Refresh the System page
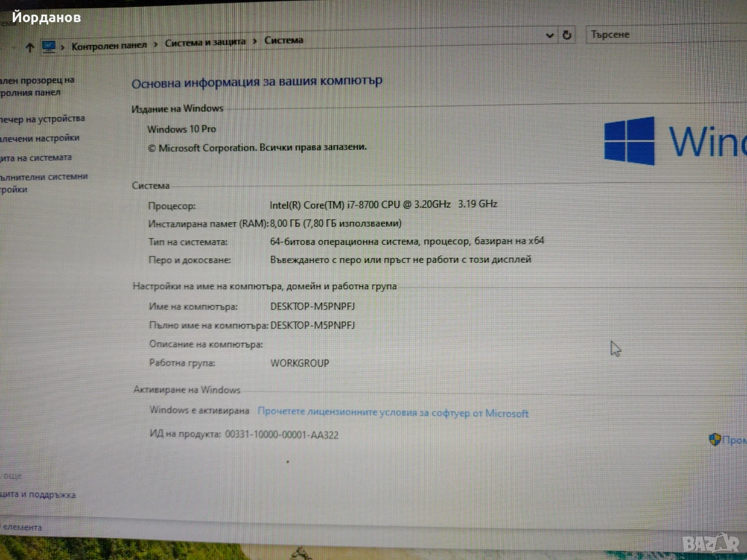Image resolution: width=747 pixels, height=560 pixels. click(567, 35)
